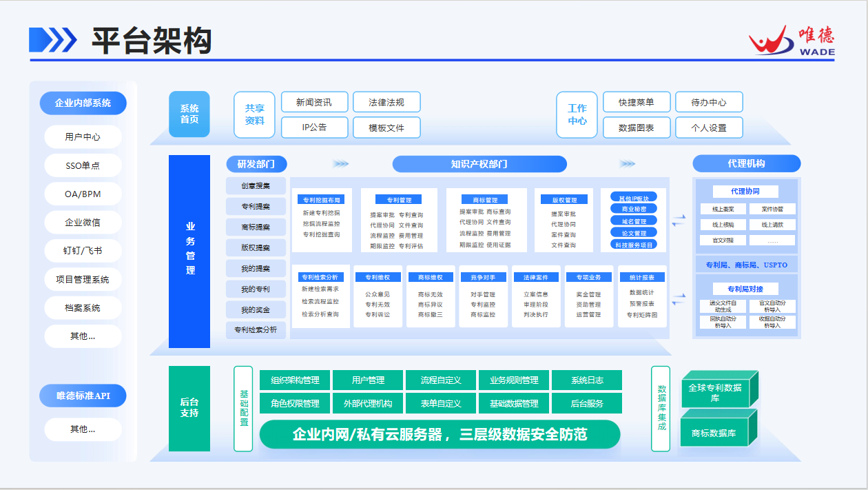Click the 研发部门 header
Viewport: 868px width, 490px height.
pyautogui.click(x=256, y=164)
